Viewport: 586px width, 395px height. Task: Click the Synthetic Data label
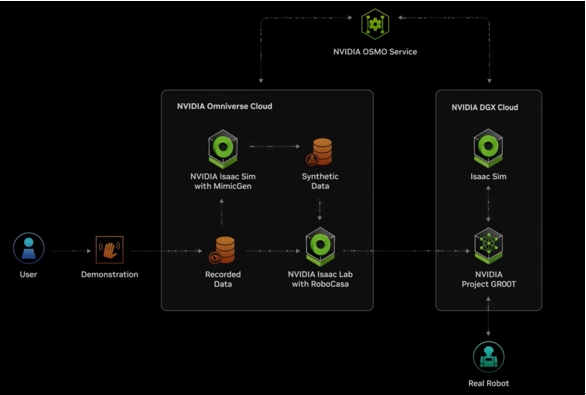(320, 181)
